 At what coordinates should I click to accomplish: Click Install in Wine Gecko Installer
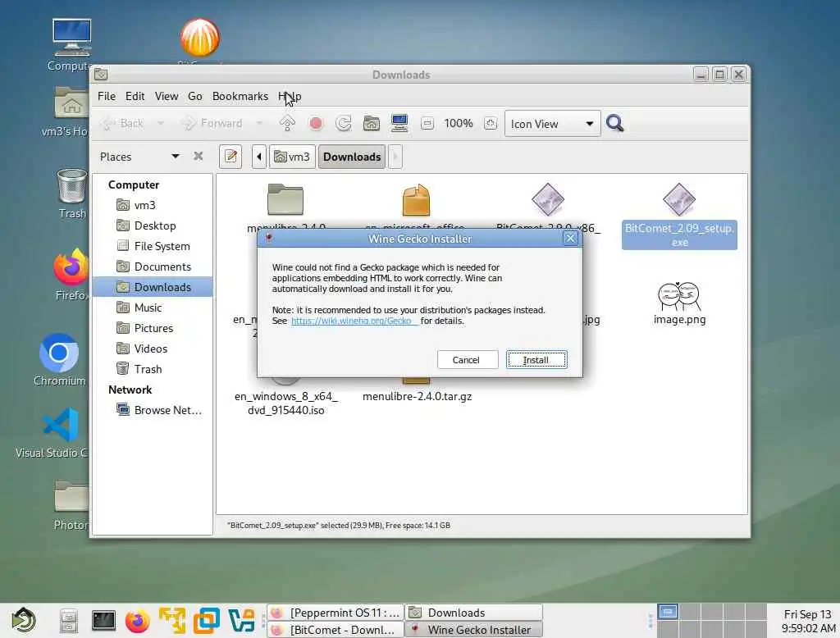(536, 360)
